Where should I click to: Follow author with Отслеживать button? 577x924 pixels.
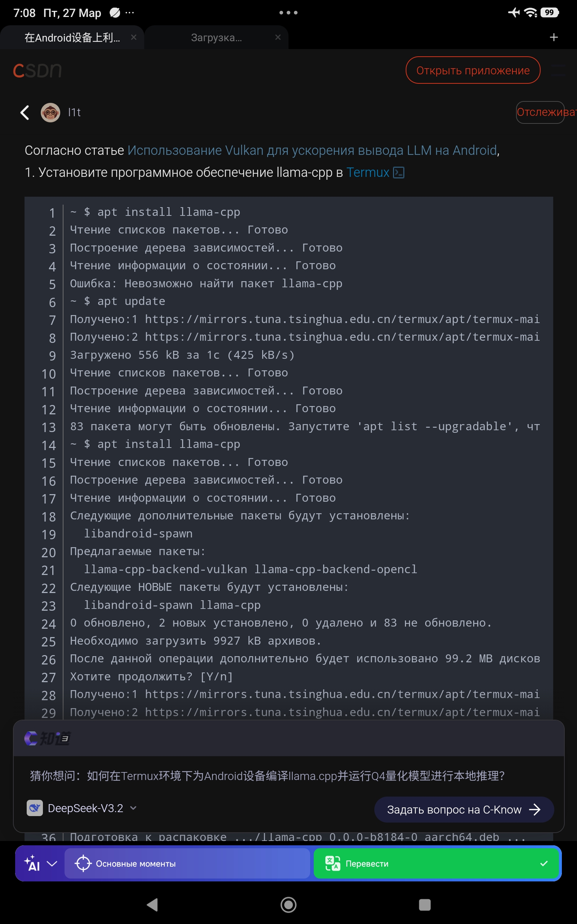[x=546, y=112]
